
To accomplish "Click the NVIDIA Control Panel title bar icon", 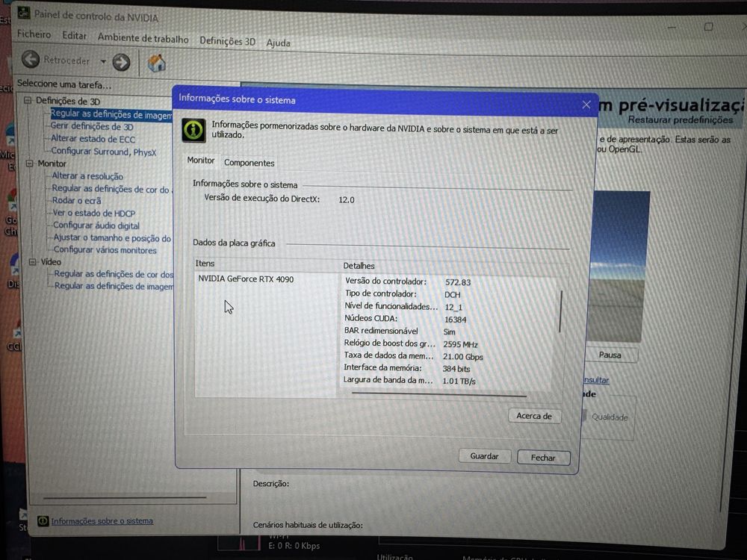I will 23,13.
